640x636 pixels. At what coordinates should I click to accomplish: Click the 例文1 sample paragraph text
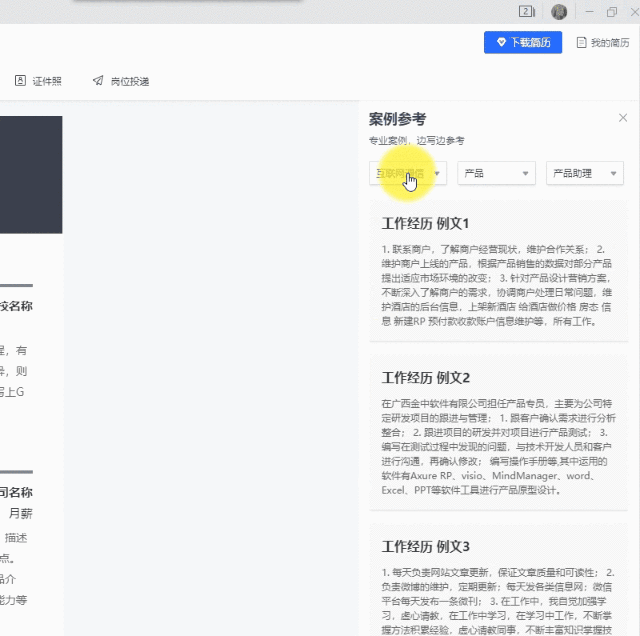pos(497,285)
